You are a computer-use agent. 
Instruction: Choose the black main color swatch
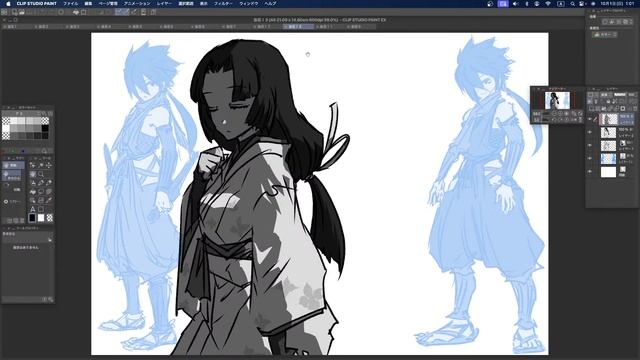pyautogui.click(x=32, y=218)
